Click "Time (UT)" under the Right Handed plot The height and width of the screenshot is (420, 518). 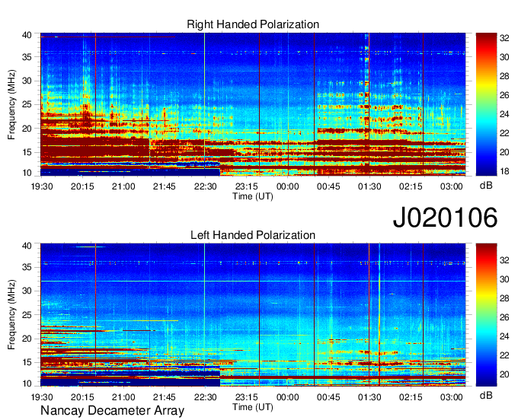pos(253,196)
